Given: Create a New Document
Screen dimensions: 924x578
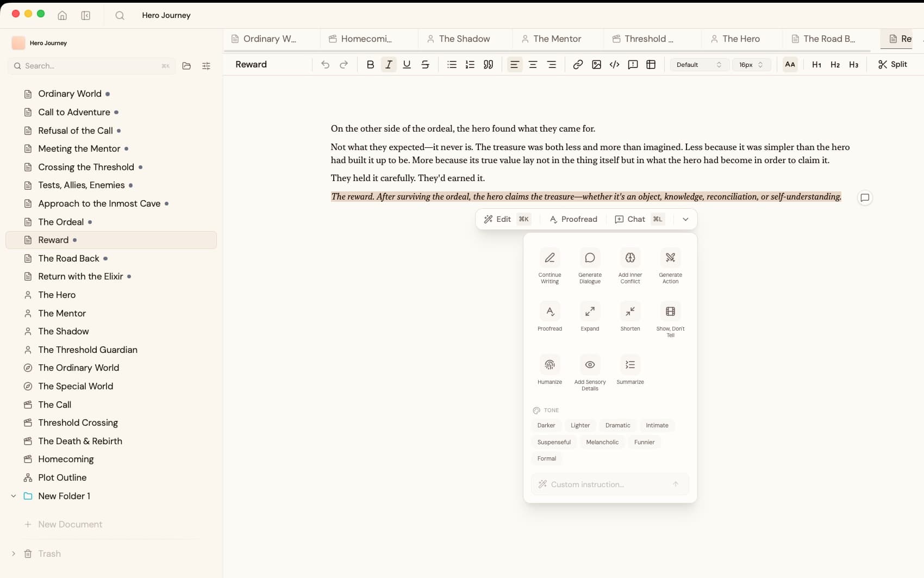Looking at the screenshot, I should point(64,524).
